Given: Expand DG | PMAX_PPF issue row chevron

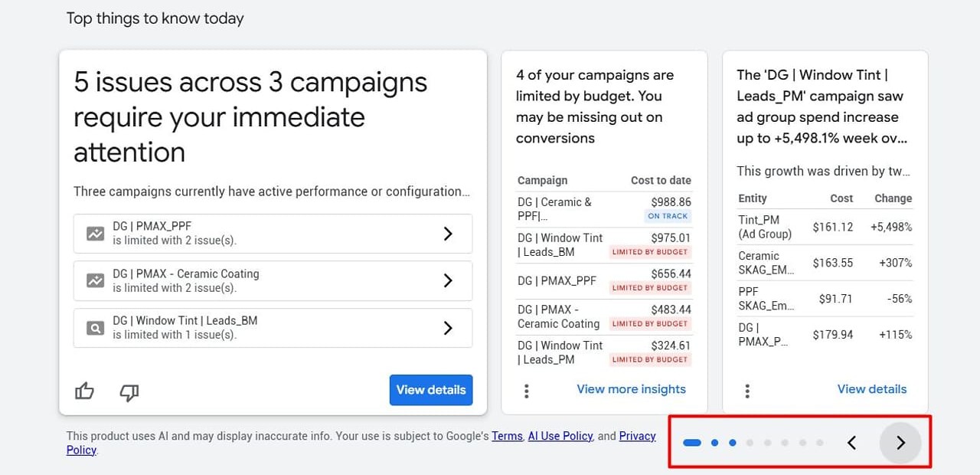Looking at the screenshot, I should click(x=449, y=234).
